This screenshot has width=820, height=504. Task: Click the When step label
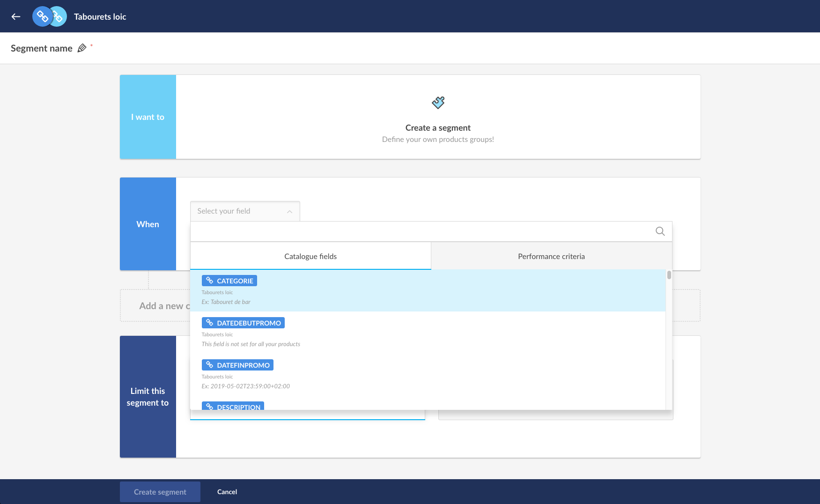point(148,224)
